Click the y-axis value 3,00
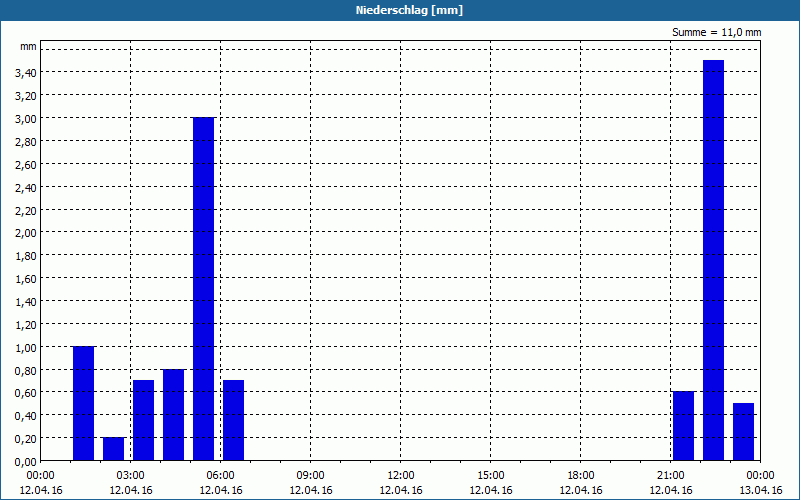The image size is (800, 500). 26,119
